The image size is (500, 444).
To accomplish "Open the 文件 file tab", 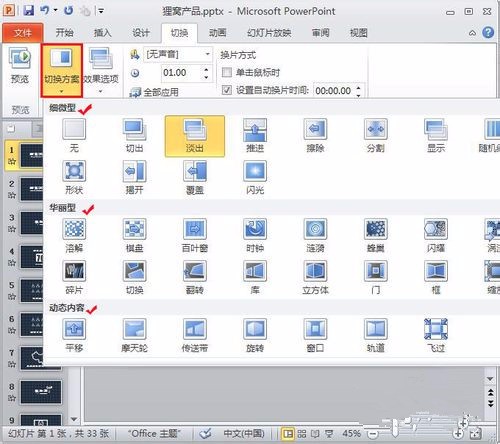I will 22,33.
